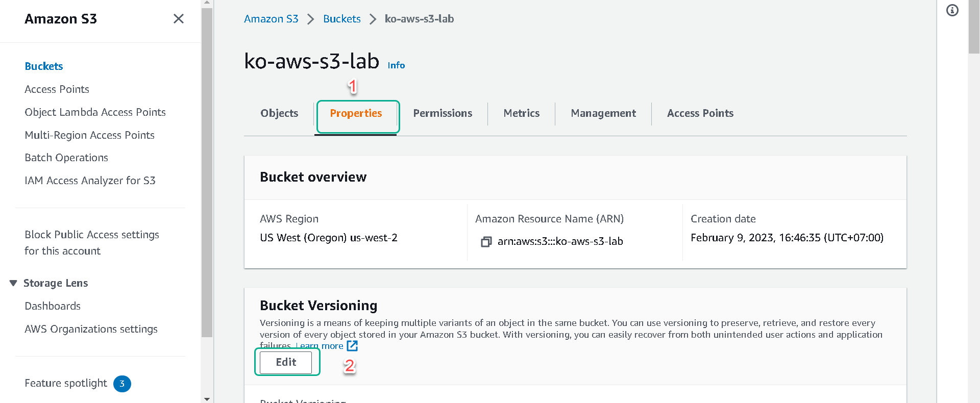The image size is (980, 403).
Task: Collapse the Storage Lens section arrow
Action: coord(13,283)
